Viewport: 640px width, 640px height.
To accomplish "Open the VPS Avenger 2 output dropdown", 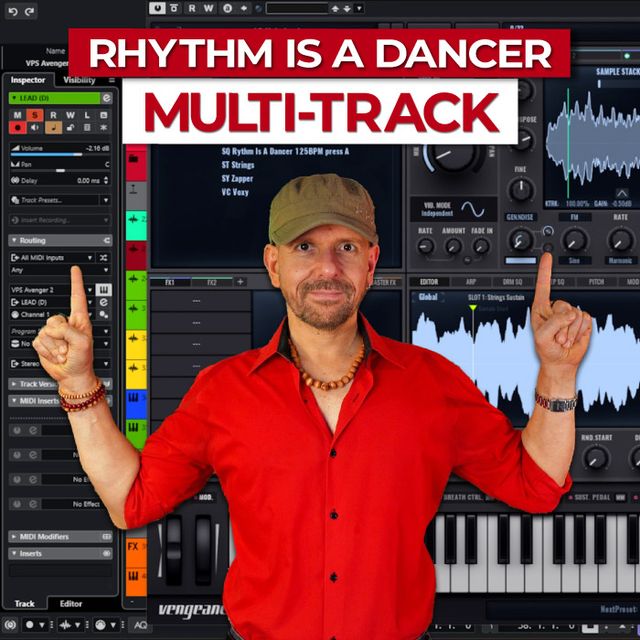I will [52, 290].
